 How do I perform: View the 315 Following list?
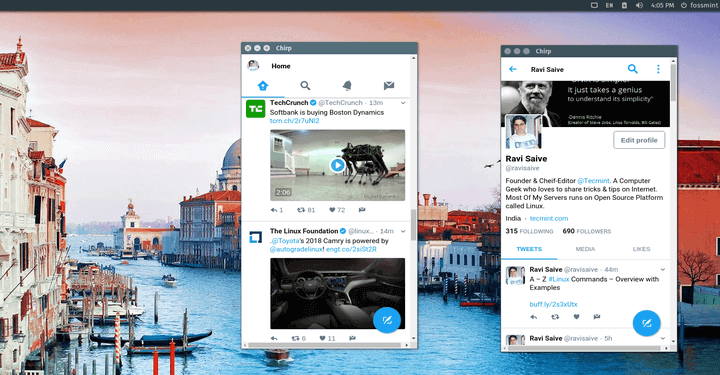(529, 231)
